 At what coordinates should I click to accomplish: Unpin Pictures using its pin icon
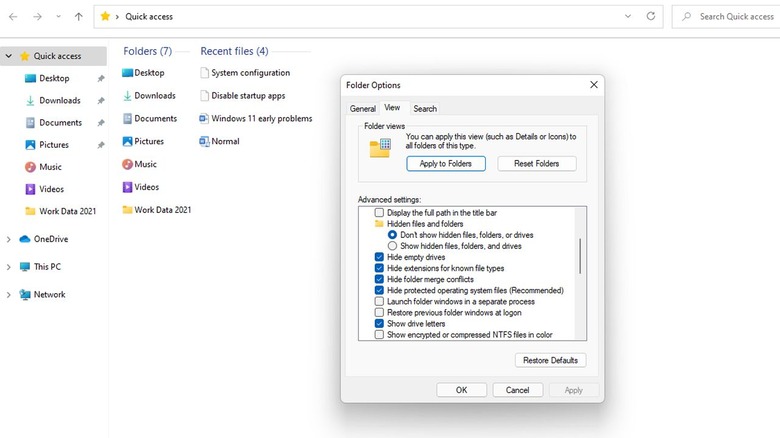101,145
